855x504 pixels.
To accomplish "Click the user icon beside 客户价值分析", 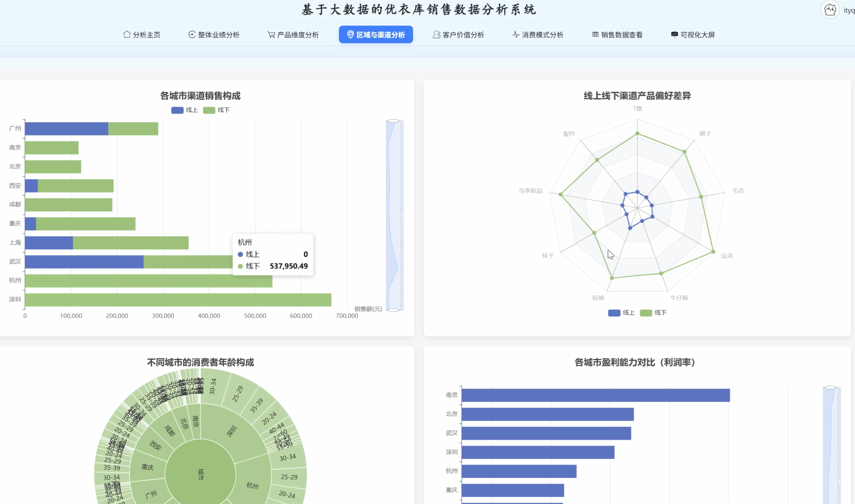I will pos(437,34).
